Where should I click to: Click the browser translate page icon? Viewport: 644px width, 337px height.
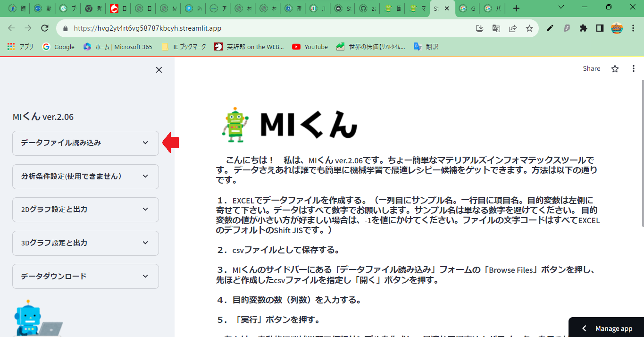(x=496, y=28)
